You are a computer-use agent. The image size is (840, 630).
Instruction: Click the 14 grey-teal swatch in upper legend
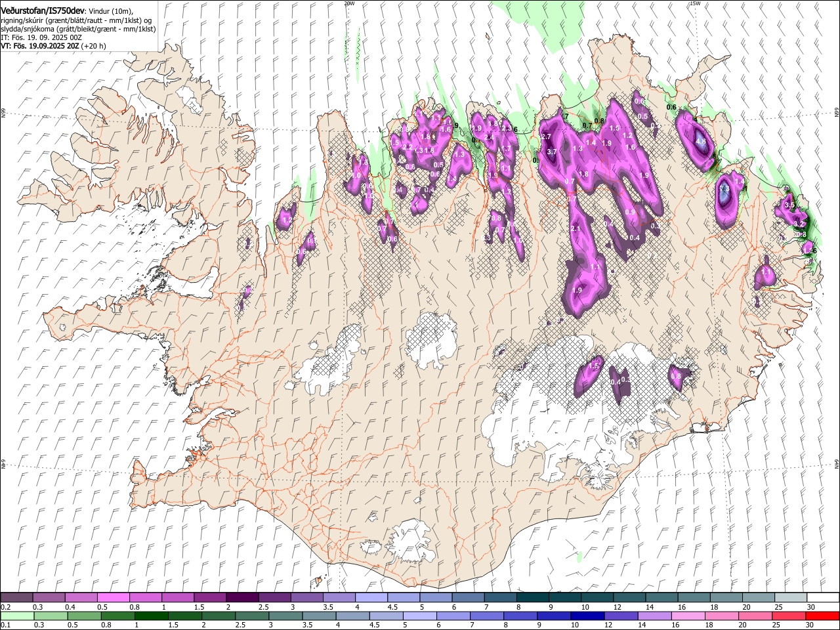[662, 598]
